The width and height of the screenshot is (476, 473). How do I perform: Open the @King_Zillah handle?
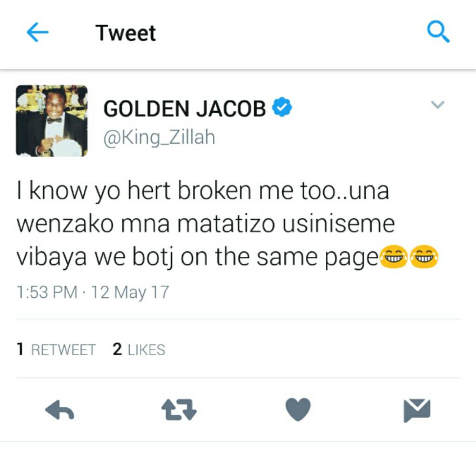point(159,137)
